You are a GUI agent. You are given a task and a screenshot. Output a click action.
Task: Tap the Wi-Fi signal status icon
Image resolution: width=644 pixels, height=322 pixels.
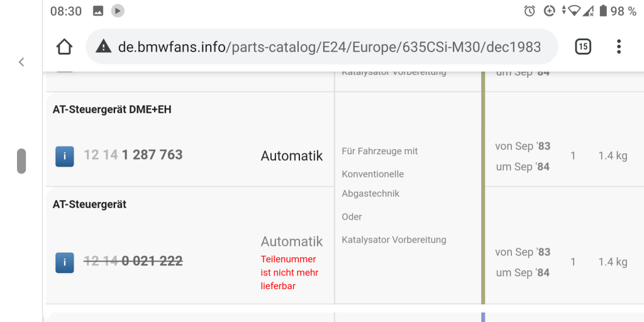click(x=573, y=11)
